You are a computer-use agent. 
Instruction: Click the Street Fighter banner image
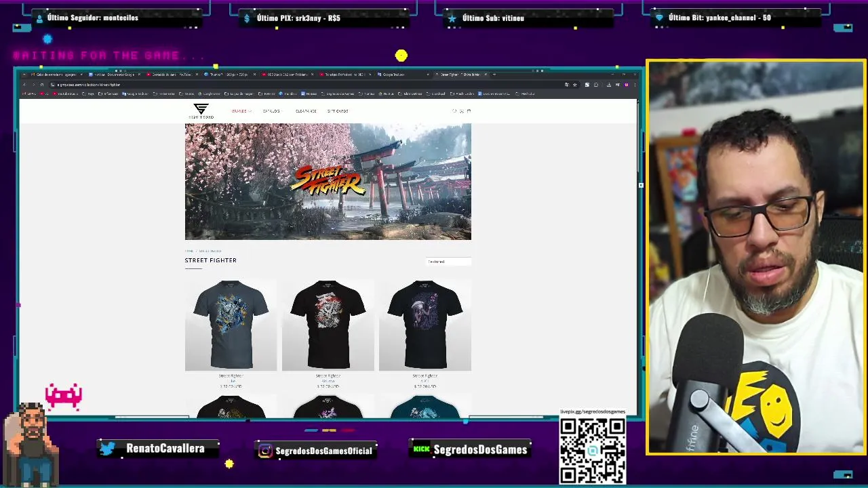328,182
